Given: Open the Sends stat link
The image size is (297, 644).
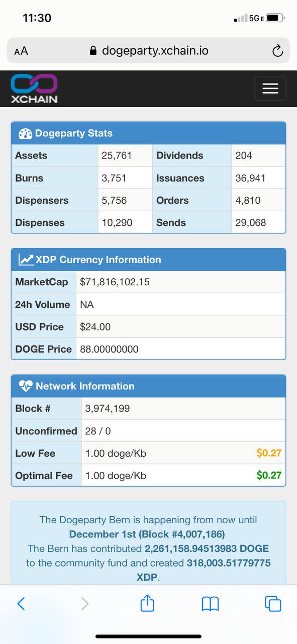Looking at the screenshot, I should coord(171,222).
